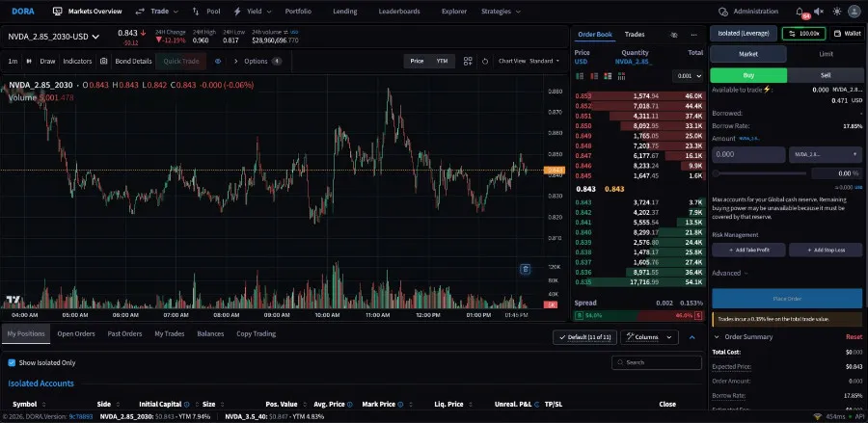Choose Limit order type
The image size is (868, 423).
coord(826,54)
